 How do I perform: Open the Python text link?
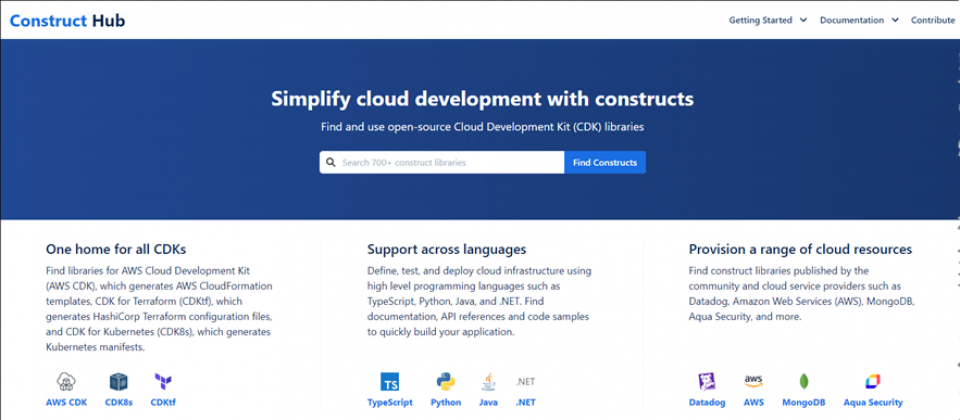point(446,403)
